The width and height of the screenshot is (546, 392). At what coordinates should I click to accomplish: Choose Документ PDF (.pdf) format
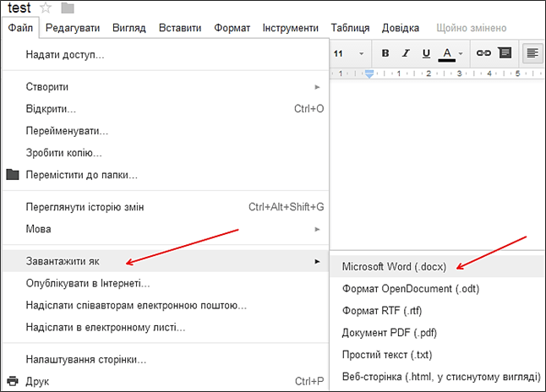389,333
